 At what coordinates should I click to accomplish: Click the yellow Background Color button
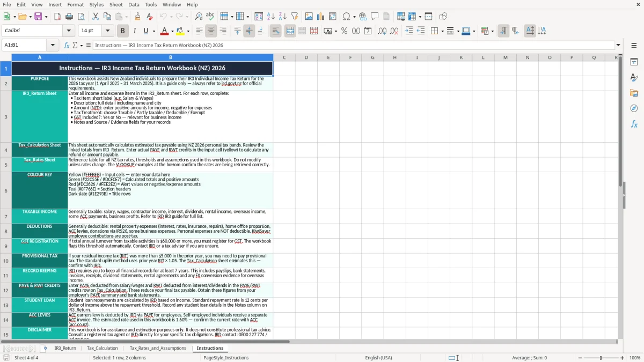pyautogui.click(x=180, y=31)
